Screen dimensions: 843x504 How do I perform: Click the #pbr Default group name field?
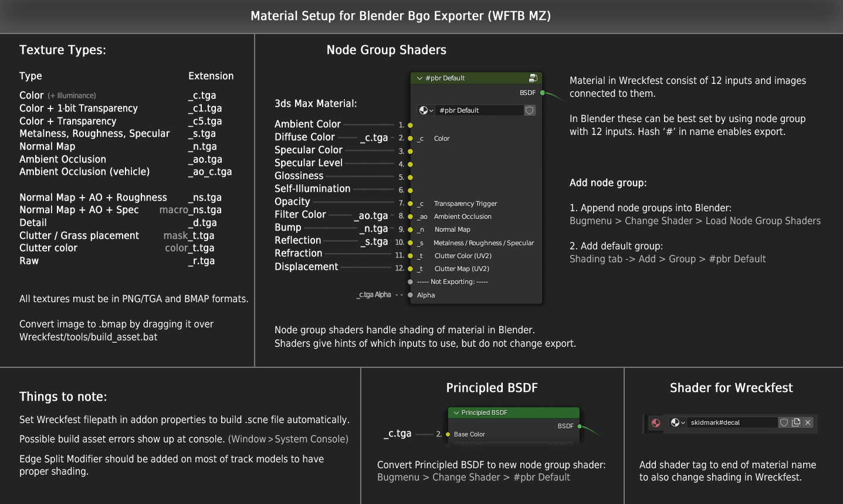click(x=480, y=110)
